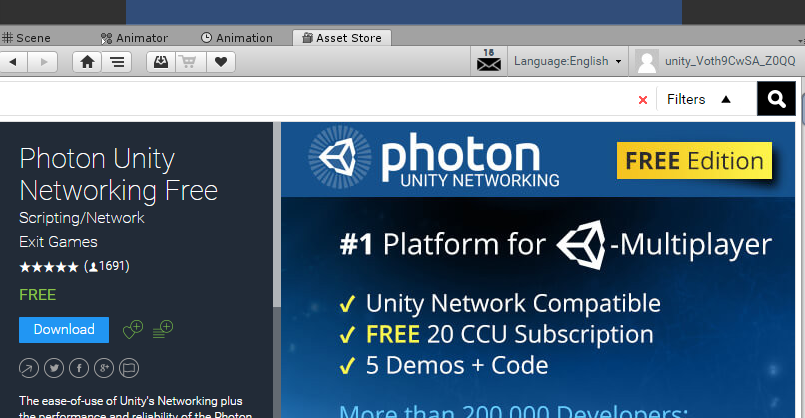Click the Photon FREE Edition banner image
Viewport: 805px width, 418px height.
(538, 270)
